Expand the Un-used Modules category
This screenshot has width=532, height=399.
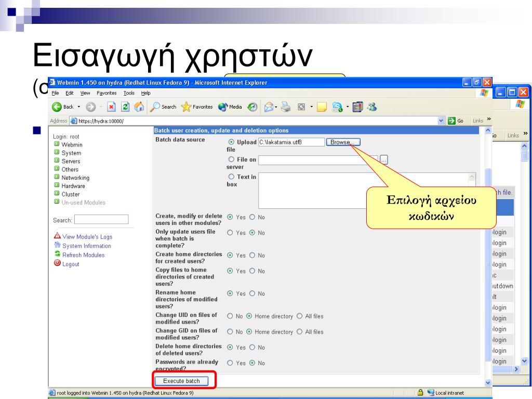click(x=57, y=202)
